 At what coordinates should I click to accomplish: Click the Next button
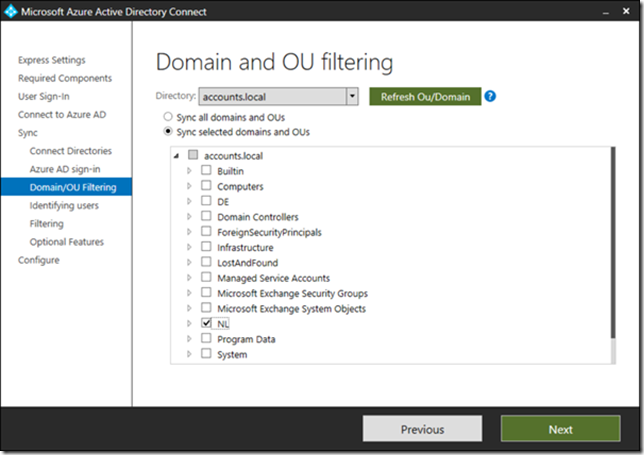point(560,429)
